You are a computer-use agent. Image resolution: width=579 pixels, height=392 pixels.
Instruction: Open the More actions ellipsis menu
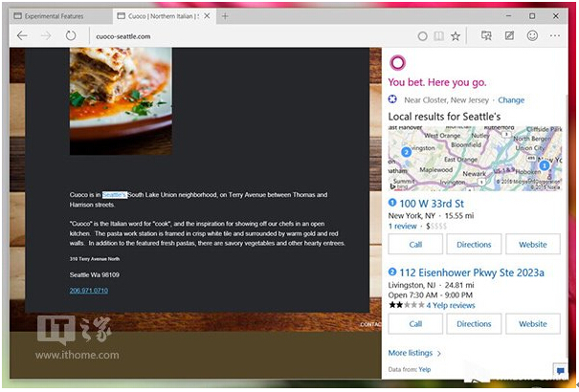click(555, 35)
